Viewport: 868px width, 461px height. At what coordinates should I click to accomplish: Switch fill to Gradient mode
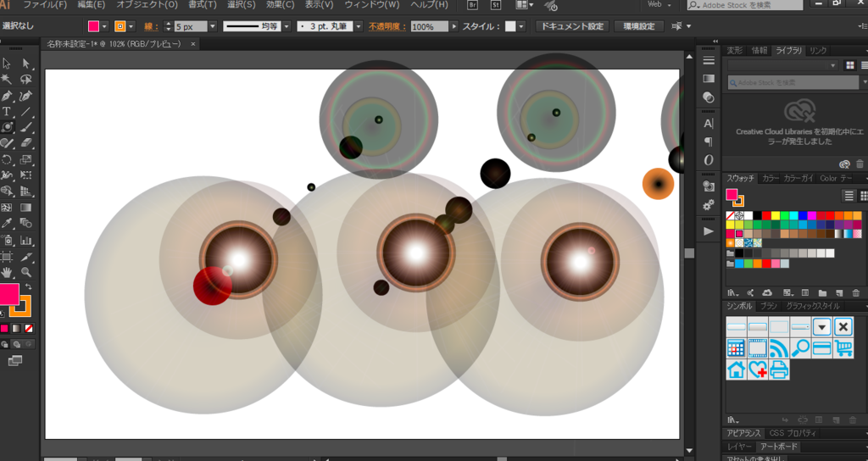pyautogui.click(x=17, y=328)
